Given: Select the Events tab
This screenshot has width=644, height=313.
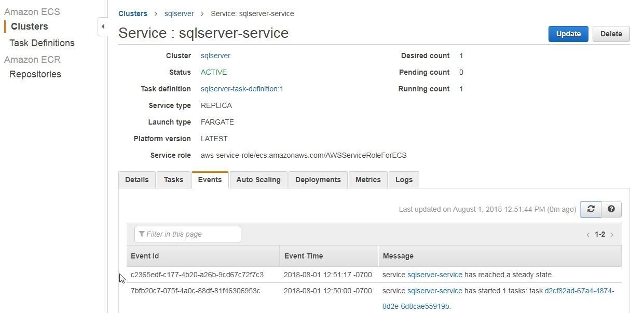Looking at the screenshot, I should coord(210,180).
